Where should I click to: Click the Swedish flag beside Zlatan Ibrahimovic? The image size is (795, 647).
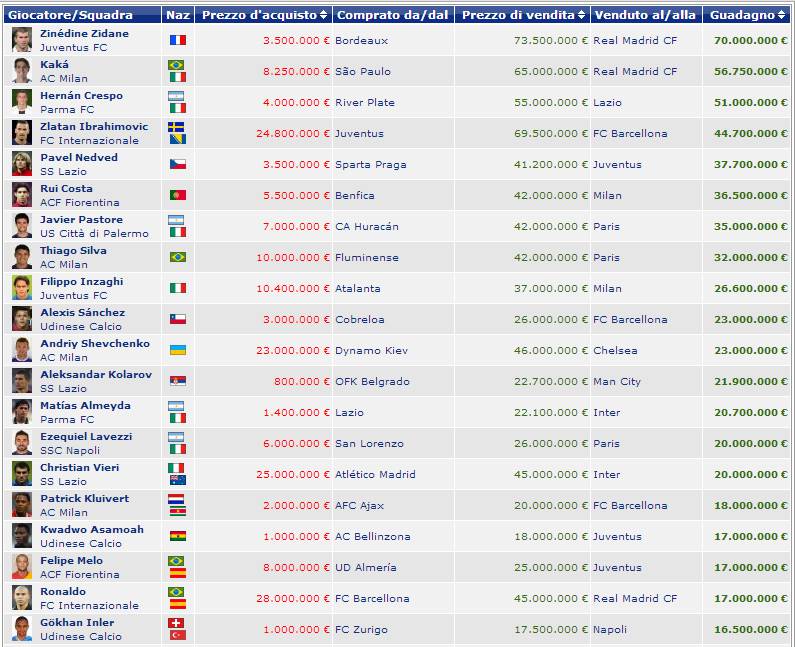pos(176,127)
